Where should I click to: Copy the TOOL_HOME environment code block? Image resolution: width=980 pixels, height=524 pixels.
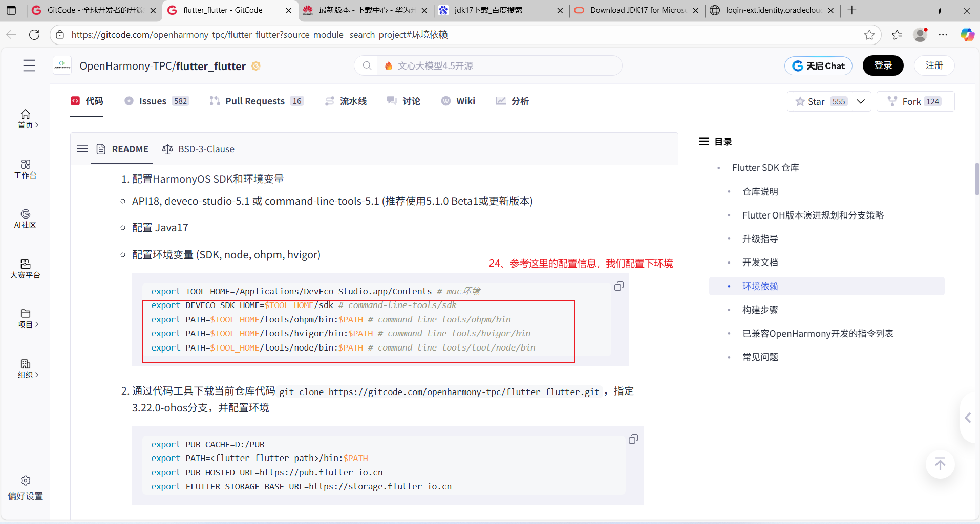(x=619, y=286)
